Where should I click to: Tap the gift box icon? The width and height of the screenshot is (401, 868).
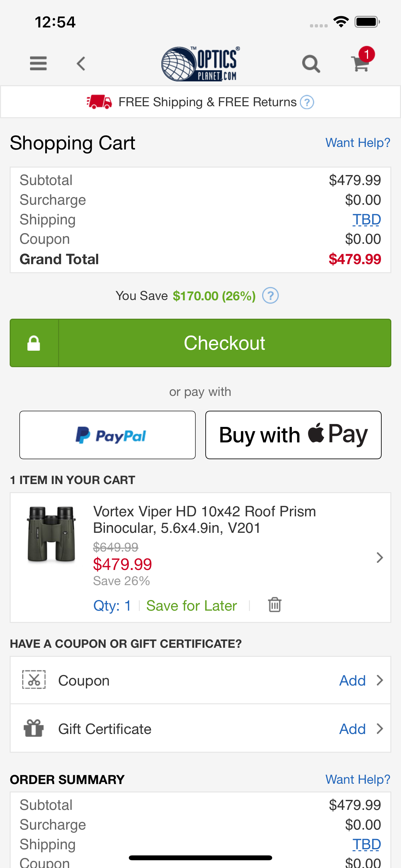pyautogui.click(x=34, y=728)
